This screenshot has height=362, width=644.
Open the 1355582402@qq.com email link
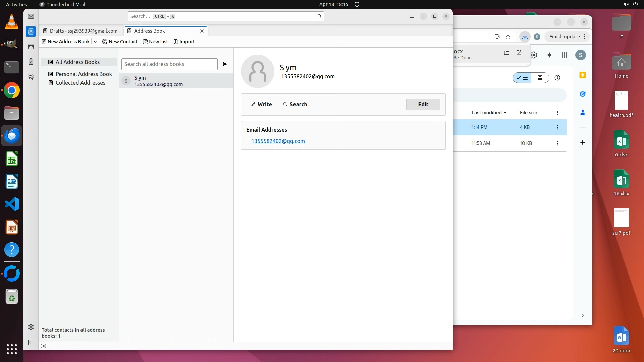[278, 141]
